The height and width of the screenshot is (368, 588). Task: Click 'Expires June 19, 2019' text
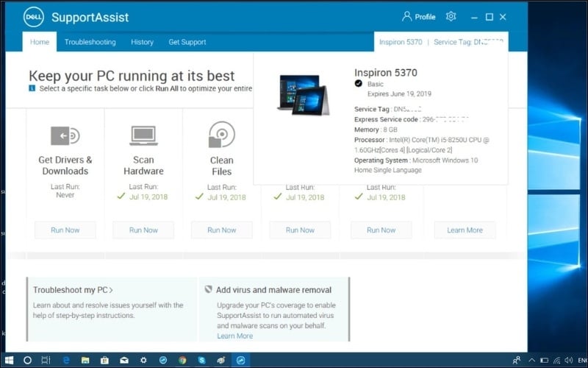click(x=399, y=94)
